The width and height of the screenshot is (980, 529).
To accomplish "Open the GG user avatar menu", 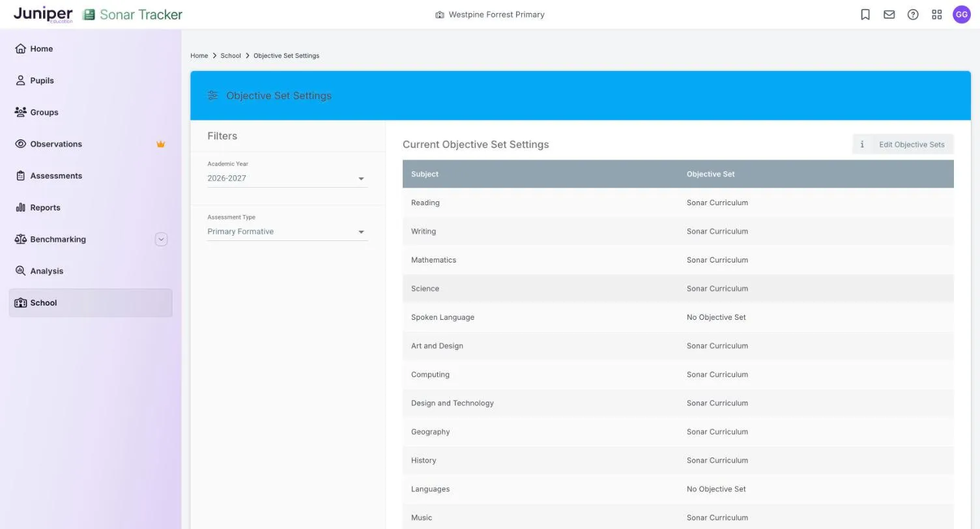I will tap(962, 14).
